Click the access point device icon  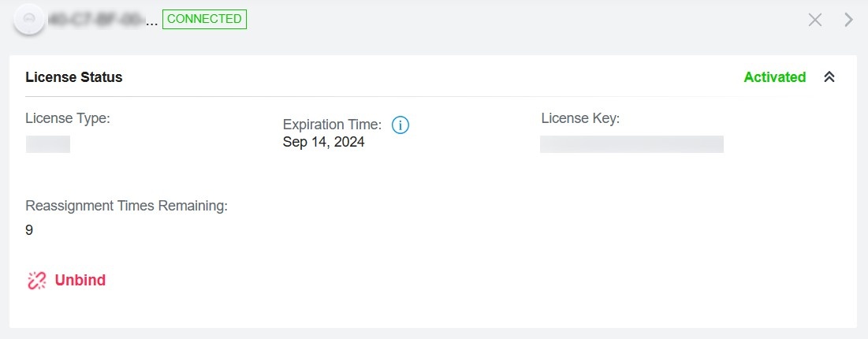pyautogui.click(x=29, y=19)
